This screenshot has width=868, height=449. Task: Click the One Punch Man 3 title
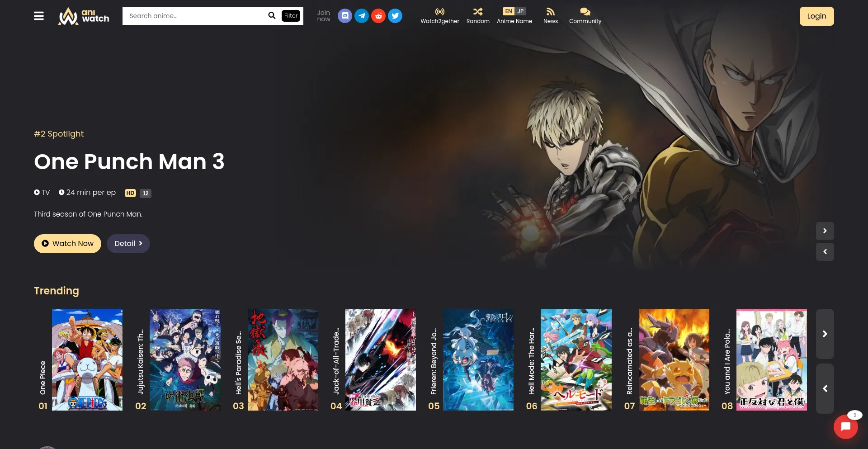coord(129,161)
